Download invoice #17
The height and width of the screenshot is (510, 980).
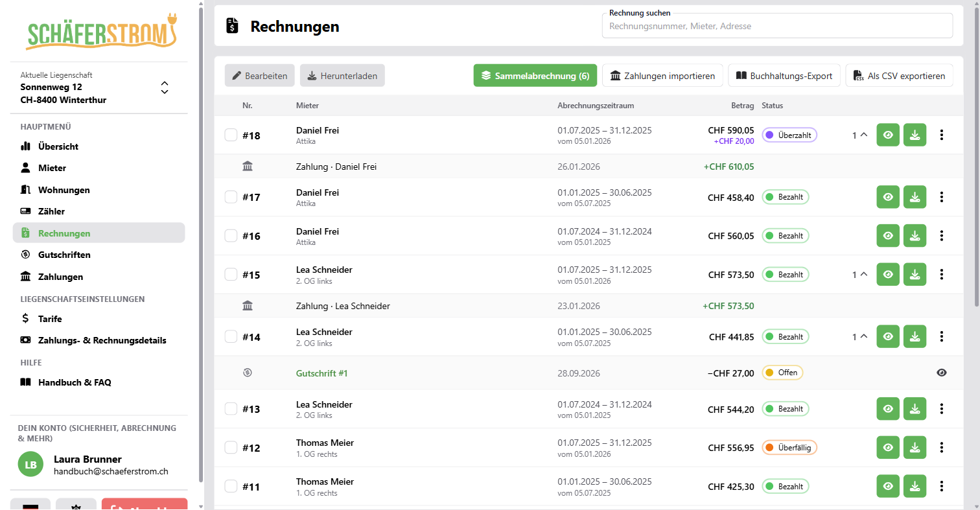click(x=915, y=197)
